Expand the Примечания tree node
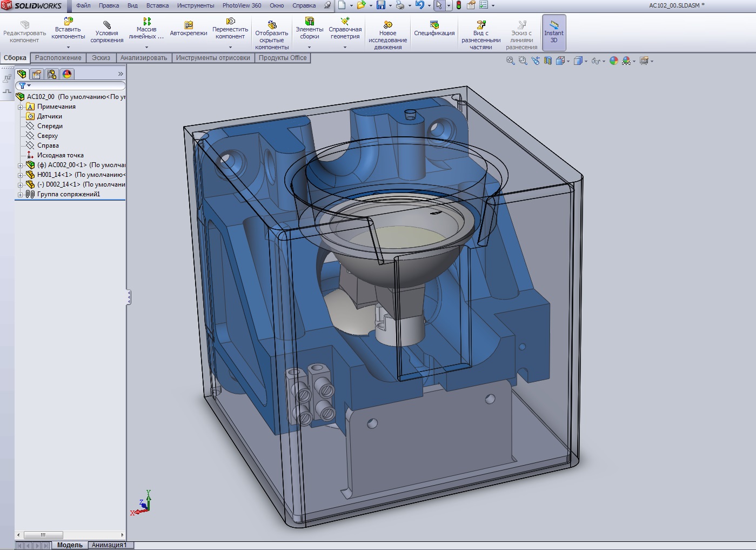 [x=21, y=107]
